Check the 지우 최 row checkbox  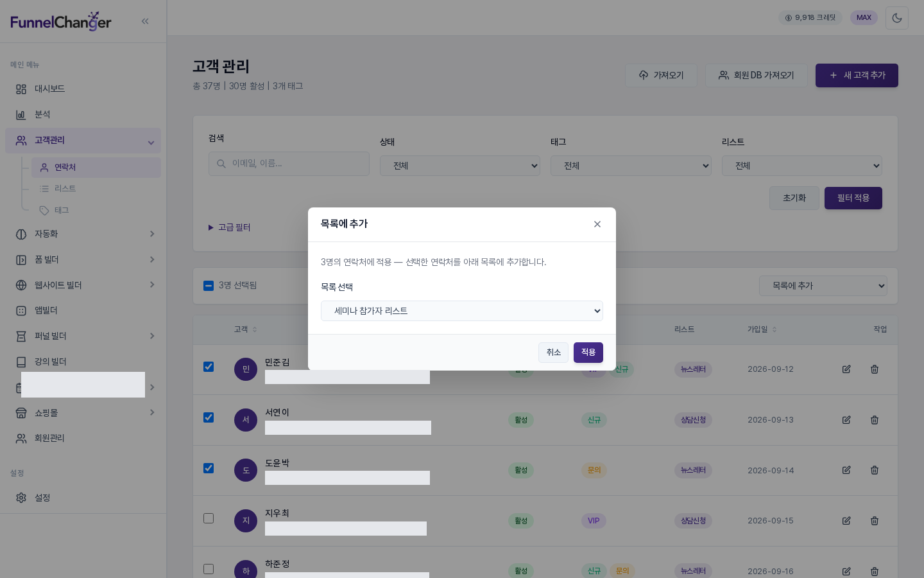pyautogui.click(x=209, y=518)
